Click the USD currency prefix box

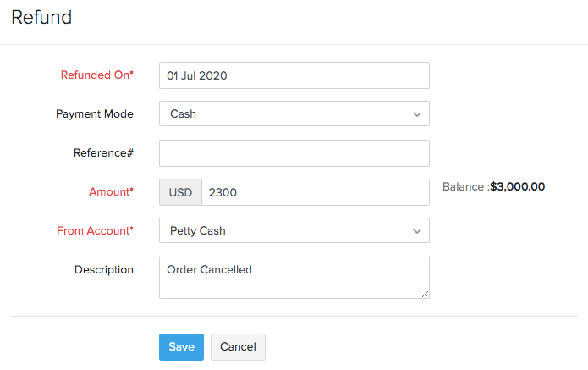(x=180, y=192)
